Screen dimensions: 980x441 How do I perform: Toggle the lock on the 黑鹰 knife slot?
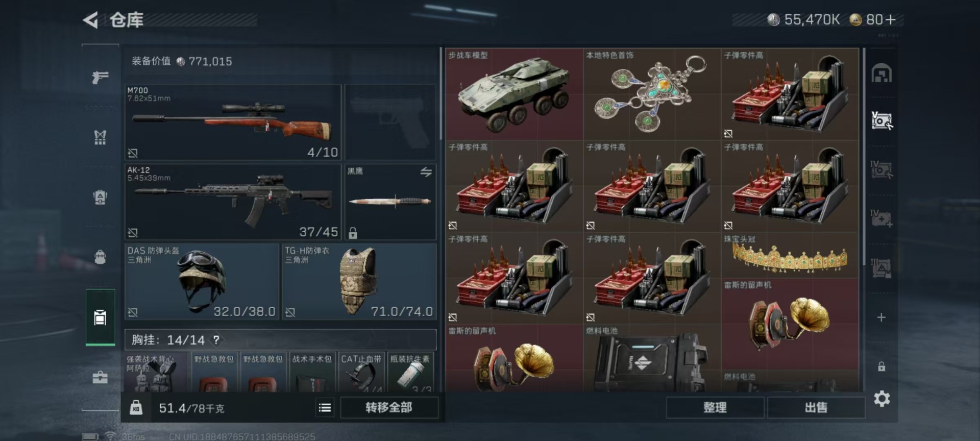pos(353,233)
